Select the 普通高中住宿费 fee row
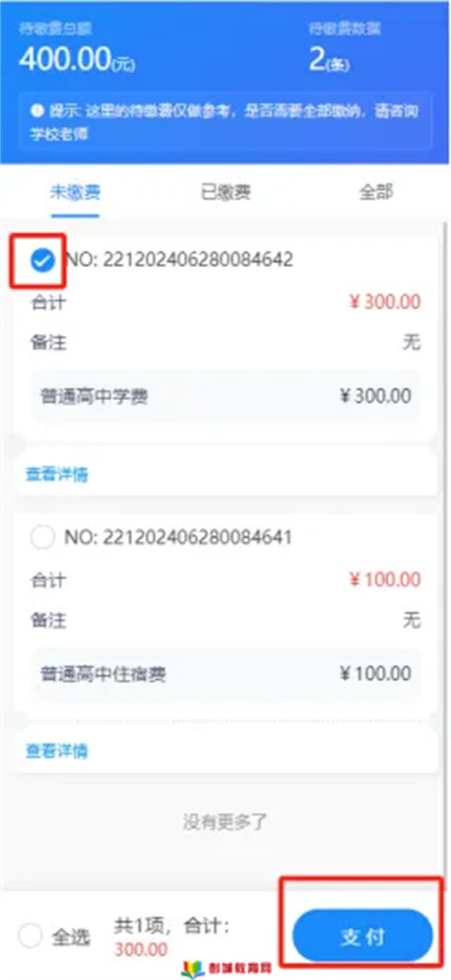The width and height of the screenshot is (451, 980). 225,672
